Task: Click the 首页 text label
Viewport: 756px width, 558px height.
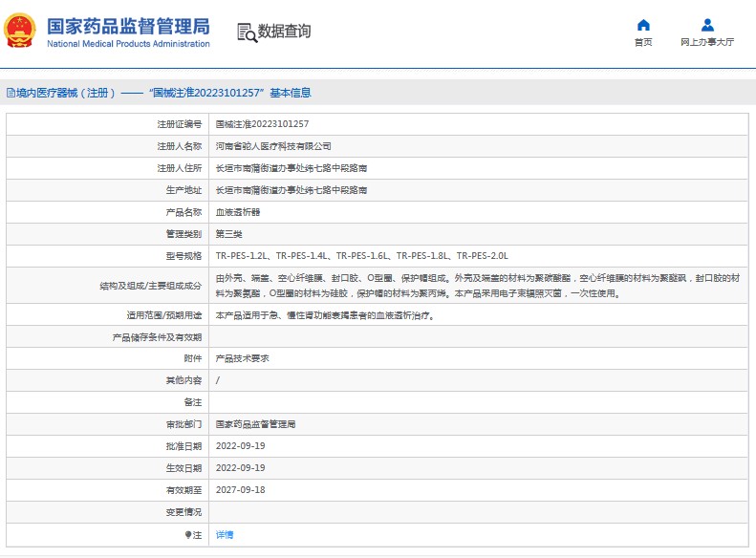Action: [643, 42]
